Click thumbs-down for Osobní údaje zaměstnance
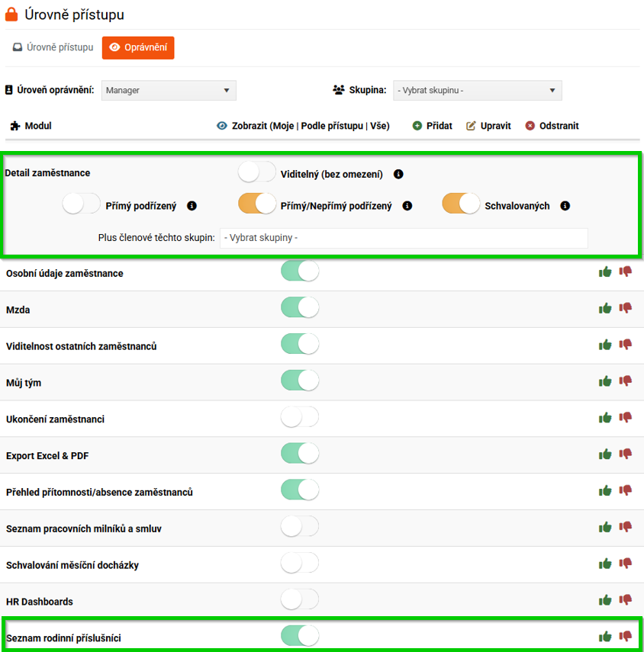 pos(626,271)
